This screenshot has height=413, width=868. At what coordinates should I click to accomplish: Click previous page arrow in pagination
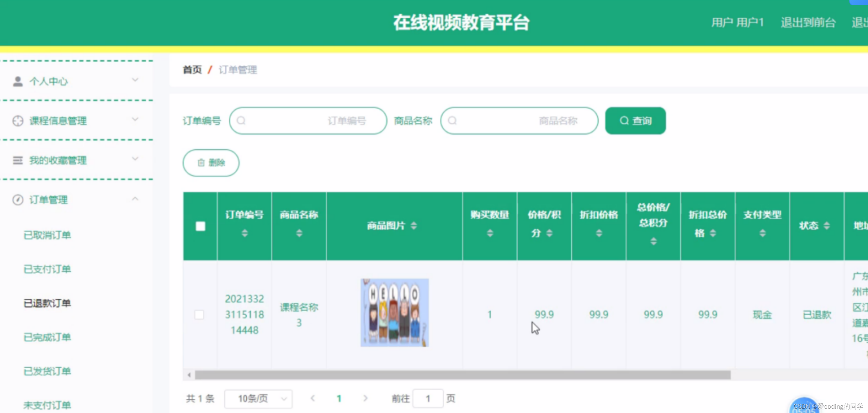click(313, 398)
